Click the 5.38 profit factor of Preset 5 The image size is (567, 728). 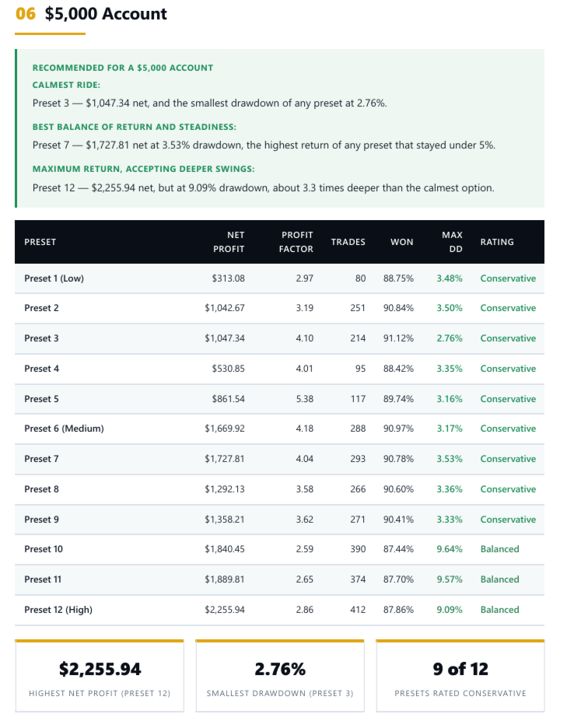(x=305, y=399)
